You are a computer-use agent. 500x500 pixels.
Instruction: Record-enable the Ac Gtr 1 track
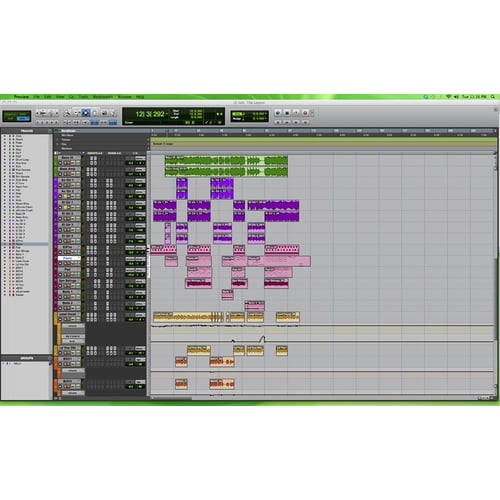coord(60,185)
